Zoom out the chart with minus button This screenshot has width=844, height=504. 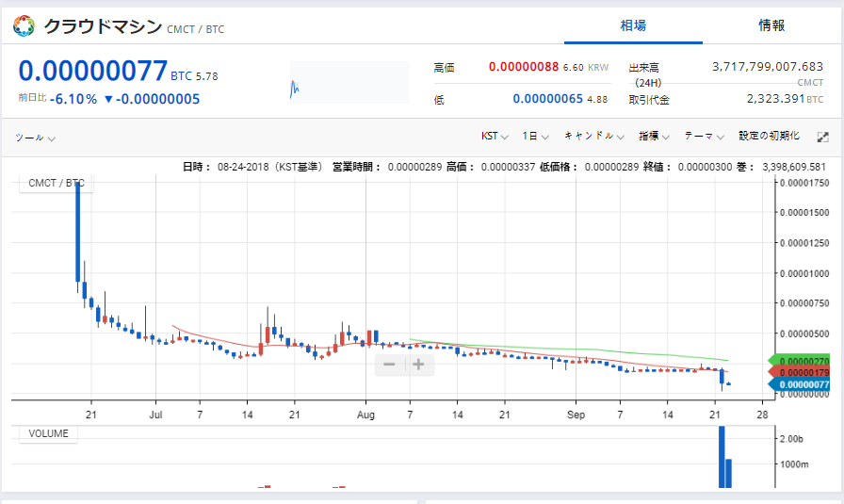tap(390, 365)
